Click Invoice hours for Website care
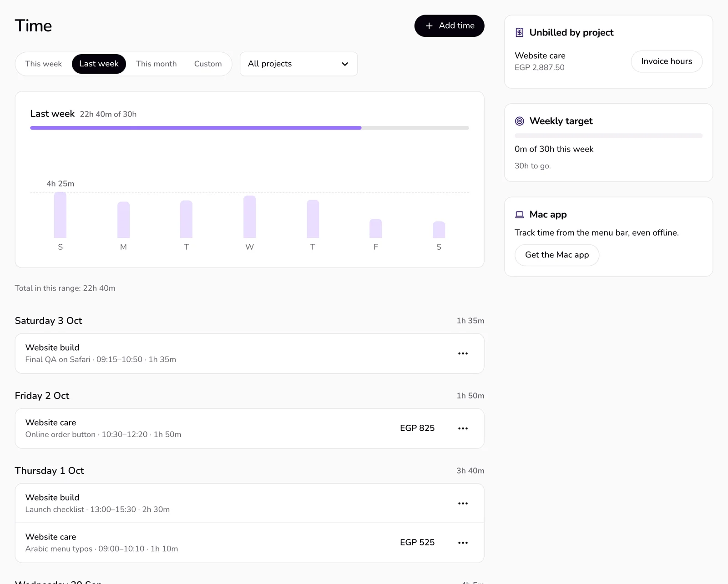The width and height of the screenshot is (728, 584). click(x=667, y=61)
